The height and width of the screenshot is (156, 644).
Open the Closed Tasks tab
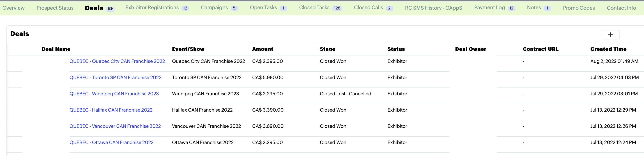coord(314,8)
